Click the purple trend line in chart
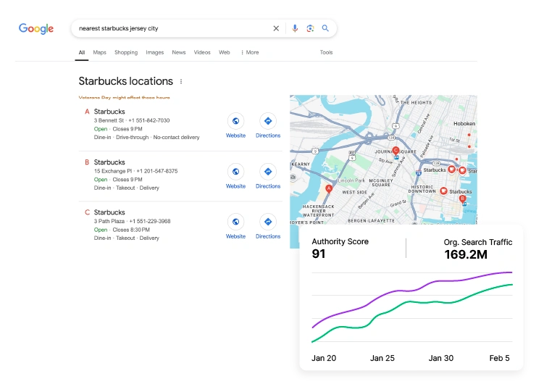This screenshot has height=392, width=544. click(412, 290)
